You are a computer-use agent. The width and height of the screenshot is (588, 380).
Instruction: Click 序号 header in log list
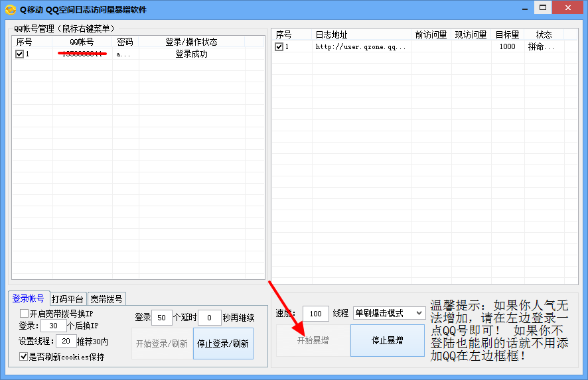pyautogui.click(x=292, y=34)
